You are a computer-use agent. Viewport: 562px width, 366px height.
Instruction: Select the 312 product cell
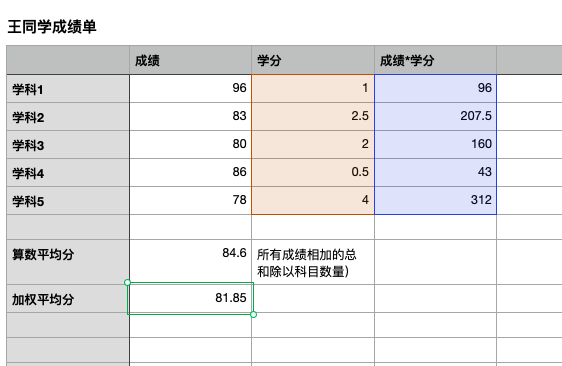[x=435, y=200]
